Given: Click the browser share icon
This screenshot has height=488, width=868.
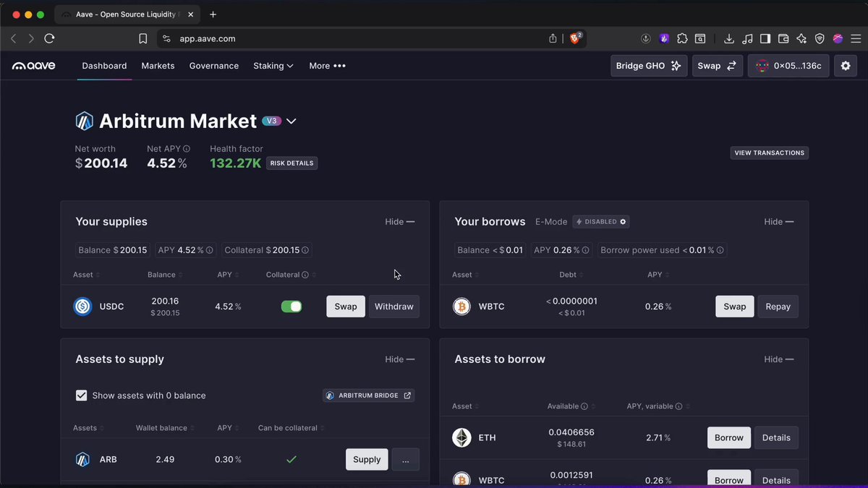Looking at the screenshot, I should click(553, 39).
